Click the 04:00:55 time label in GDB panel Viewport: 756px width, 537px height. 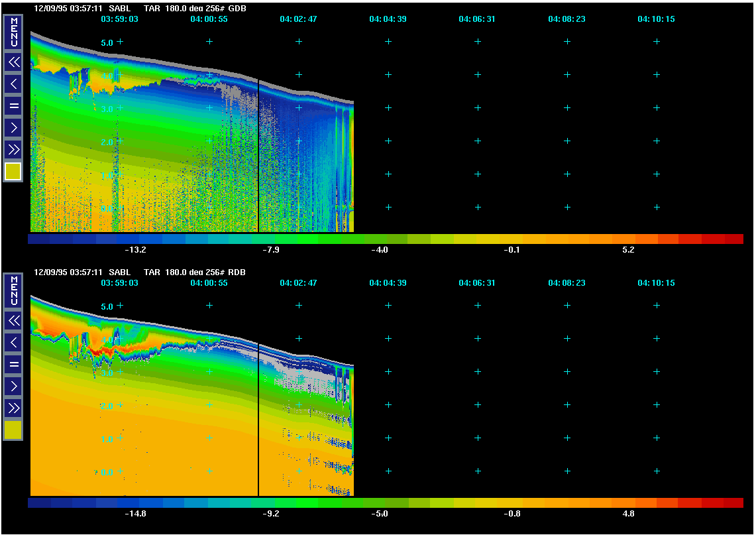[x=209, y=19]
